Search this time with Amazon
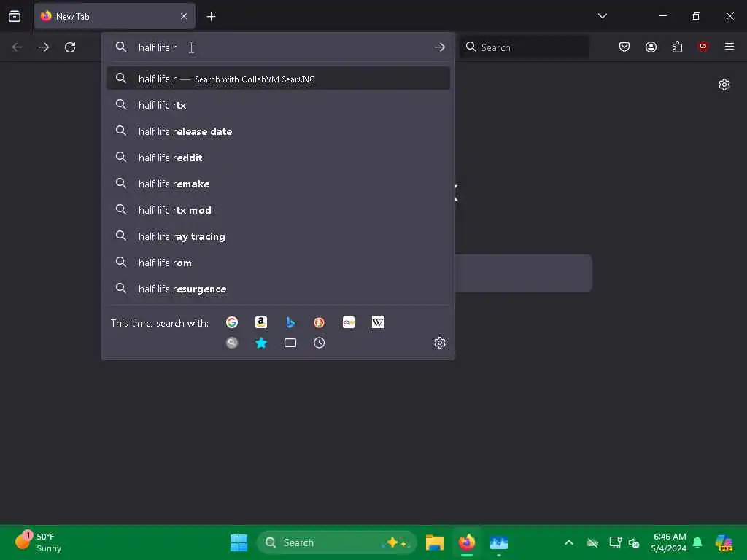 coord(261,322)
